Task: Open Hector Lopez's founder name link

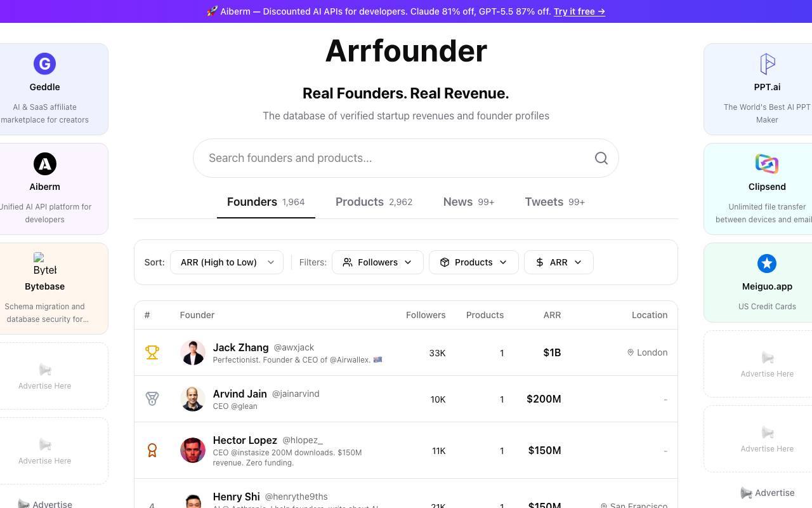Action: pyautogui.click(x=245, y=440)
